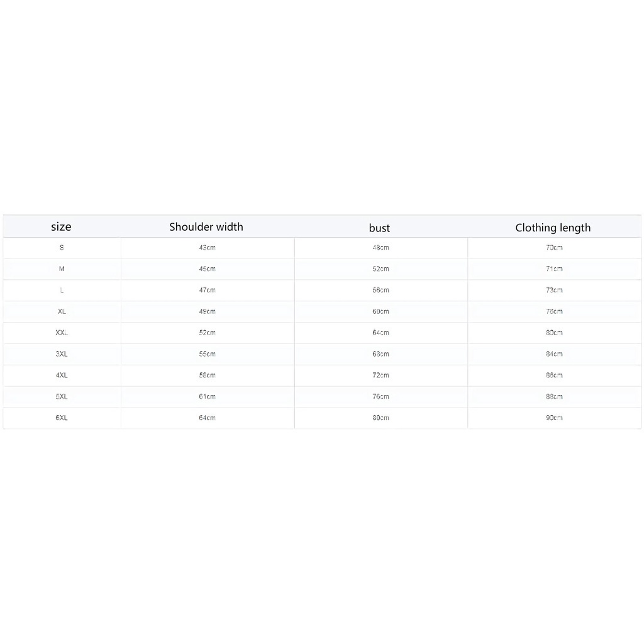
Task: Select the 'Clothing length' header
Action: 553,228
